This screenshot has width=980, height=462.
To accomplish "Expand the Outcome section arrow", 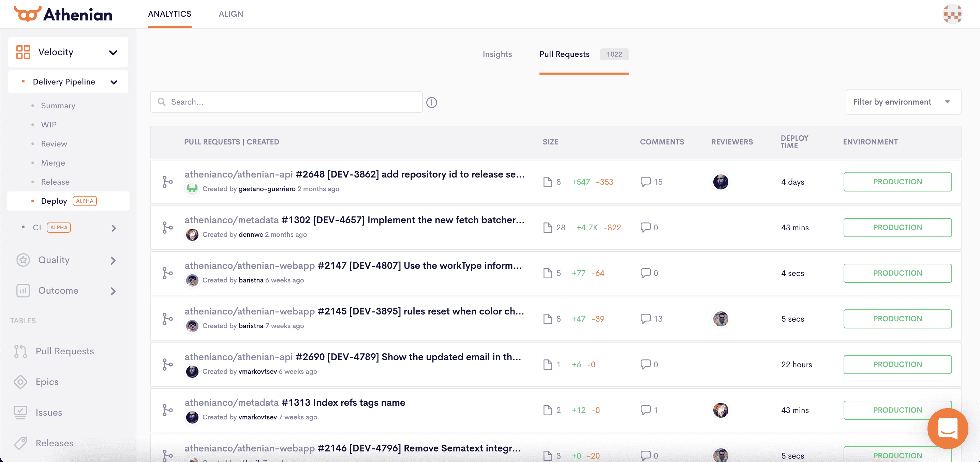I will 113,291.
